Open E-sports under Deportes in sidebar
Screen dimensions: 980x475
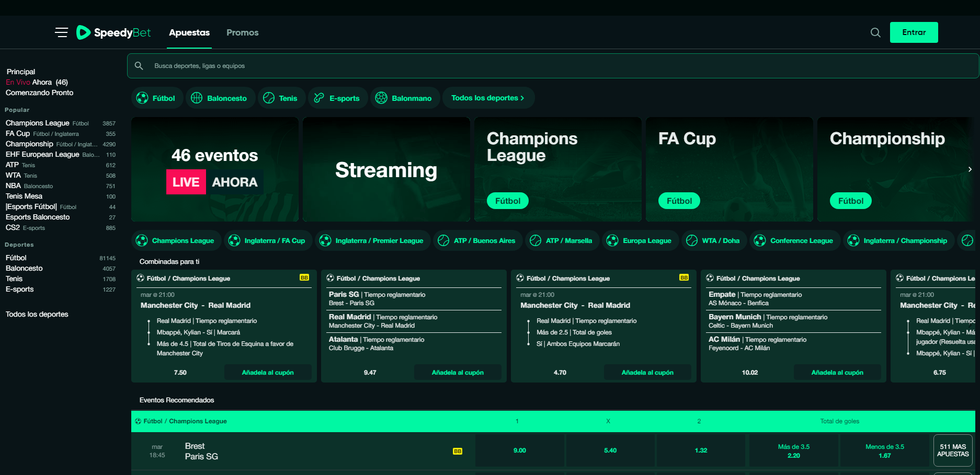pos(61,289)
